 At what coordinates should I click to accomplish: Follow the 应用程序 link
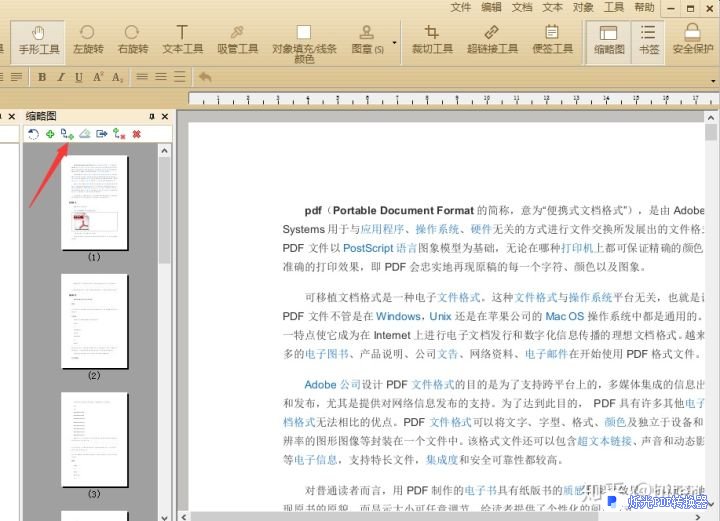[x=382, y=229]
